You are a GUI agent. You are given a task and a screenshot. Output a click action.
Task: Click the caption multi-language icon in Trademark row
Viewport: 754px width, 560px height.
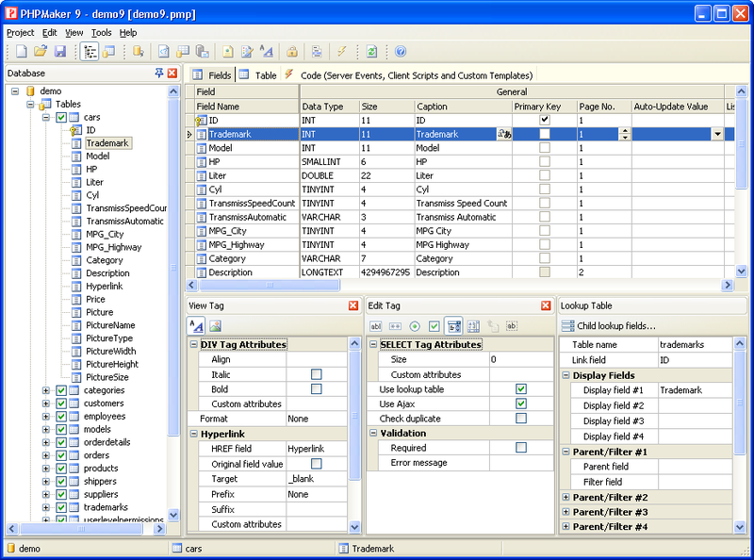[x=504, y=134]
